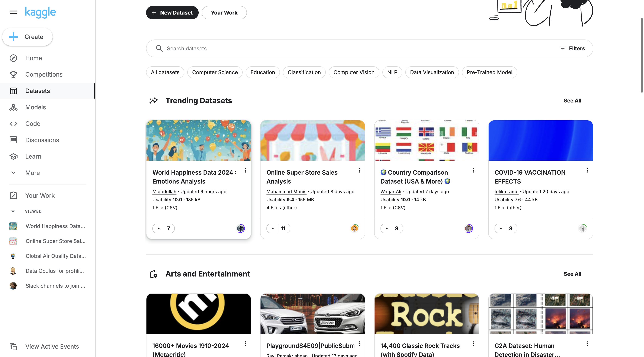Select the Pre-Trained Model chip

click(489, 72)
